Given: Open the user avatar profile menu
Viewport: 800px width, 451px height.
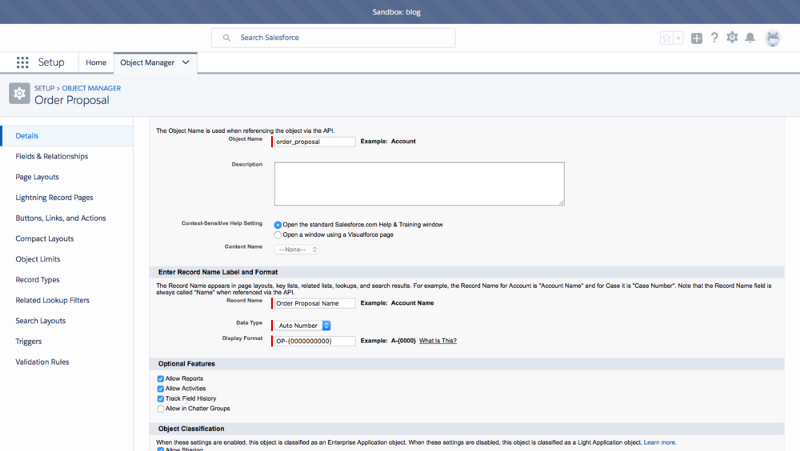Looking at the screenshot, I should click(772, 38).
